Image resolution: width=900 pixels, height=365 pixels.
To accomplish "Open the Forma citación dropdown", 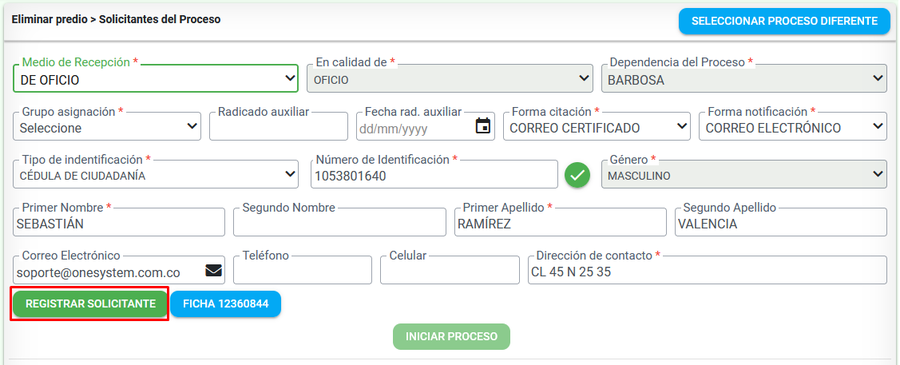I will point(597,126).
